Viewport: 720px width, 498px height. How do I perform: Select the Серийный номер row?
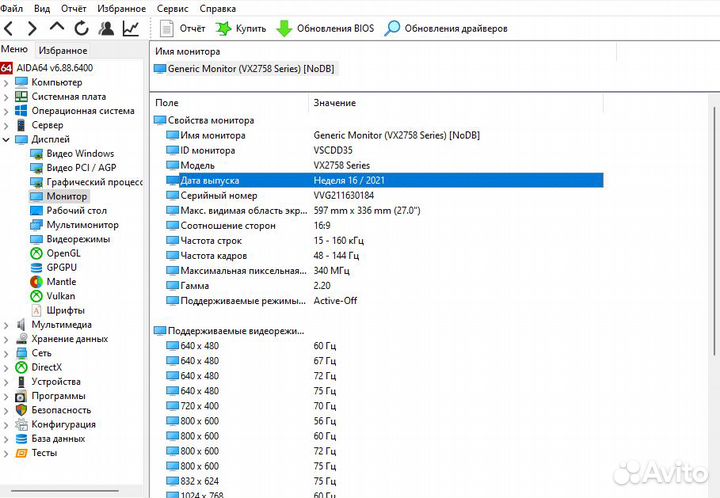[x=215, y=195]
